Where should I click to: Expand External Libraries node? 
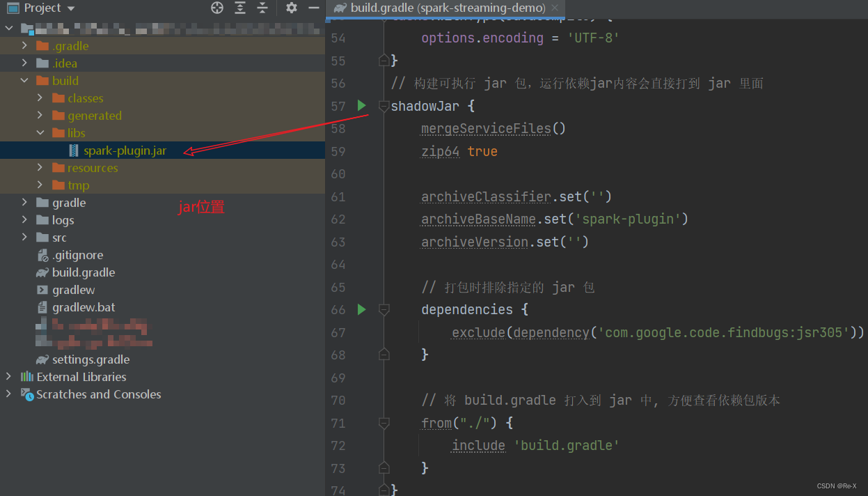coord(8,377)
